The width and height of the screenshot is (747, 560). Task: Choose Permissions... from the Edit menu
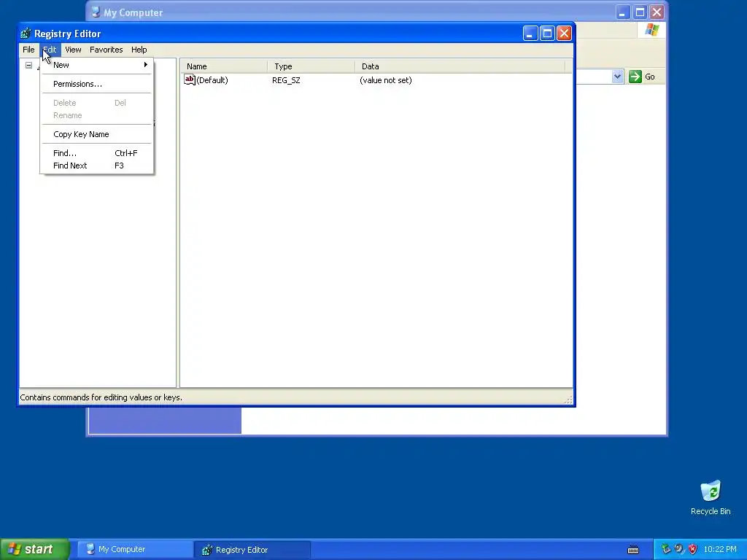(97, 84)
